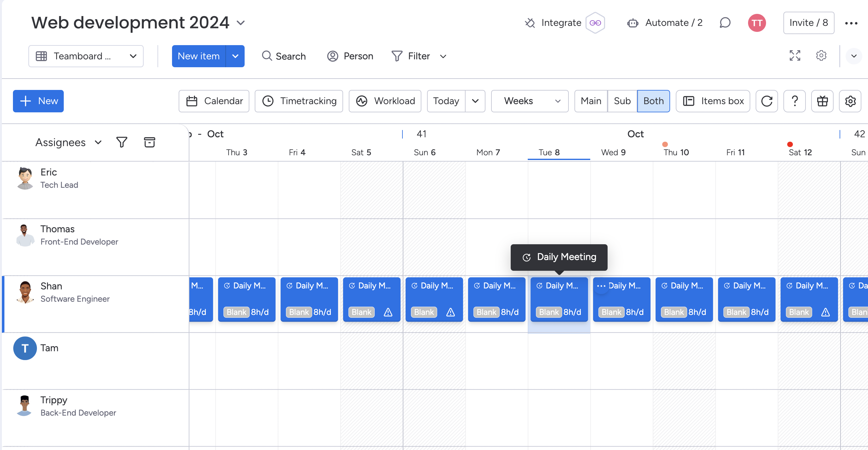This screenshot has height=450, width=868.
Task: Open the Timetracking view
Action: click(299, 101)
